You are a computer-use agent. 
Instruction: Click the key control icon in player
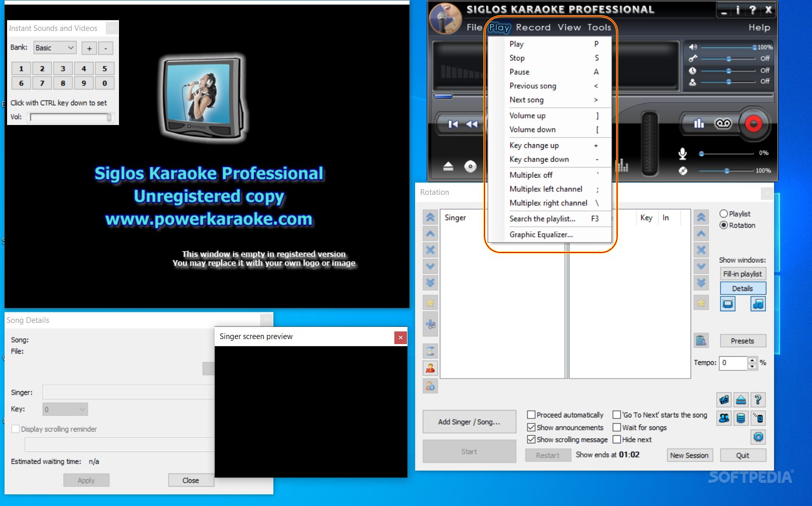point(693,59)
